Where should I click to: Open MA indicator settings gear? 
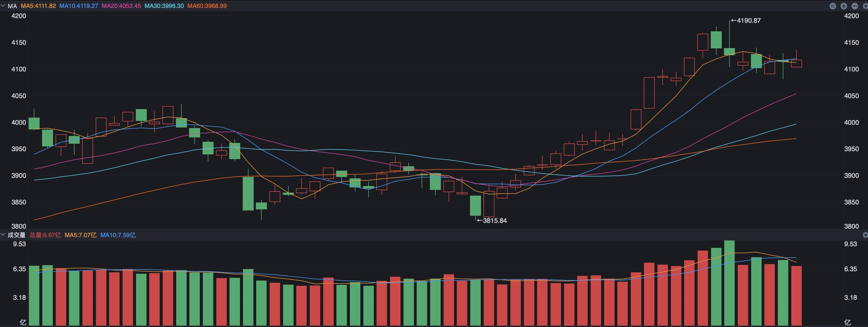865,6
